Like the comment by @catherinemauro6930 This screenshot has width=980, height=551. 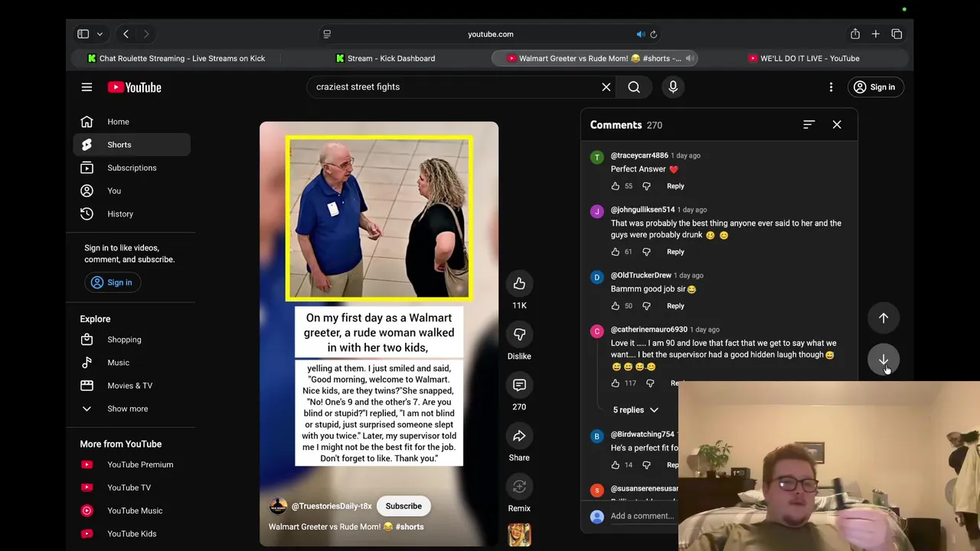616,383
